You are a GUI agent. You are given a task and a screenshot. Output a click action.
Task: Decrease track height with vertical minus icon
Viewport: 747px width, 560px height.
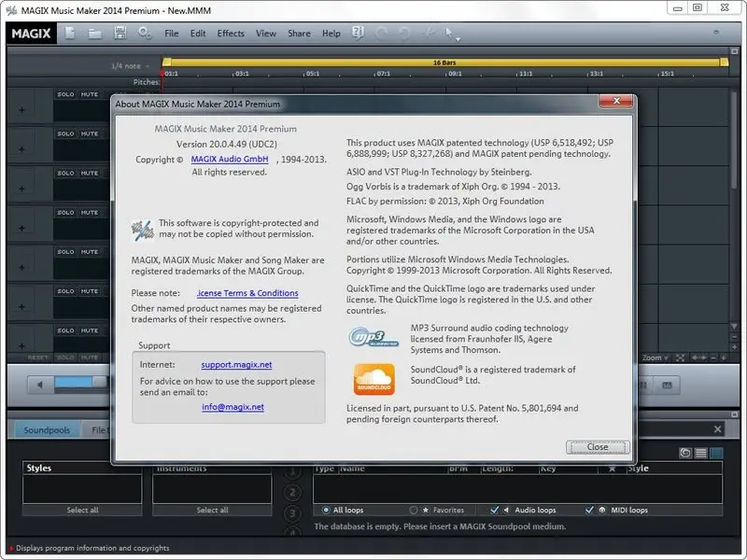point(734,337)
